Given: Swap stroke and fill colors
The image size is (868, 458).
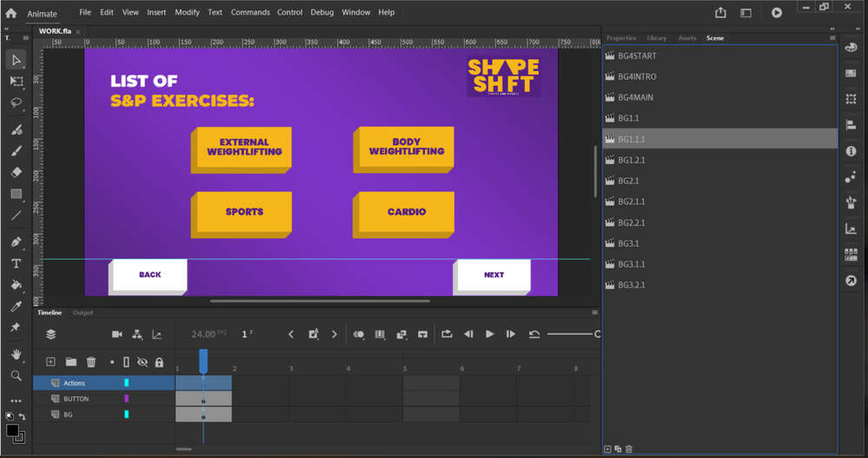Looking at the screenshot, I should coord(22,416).
